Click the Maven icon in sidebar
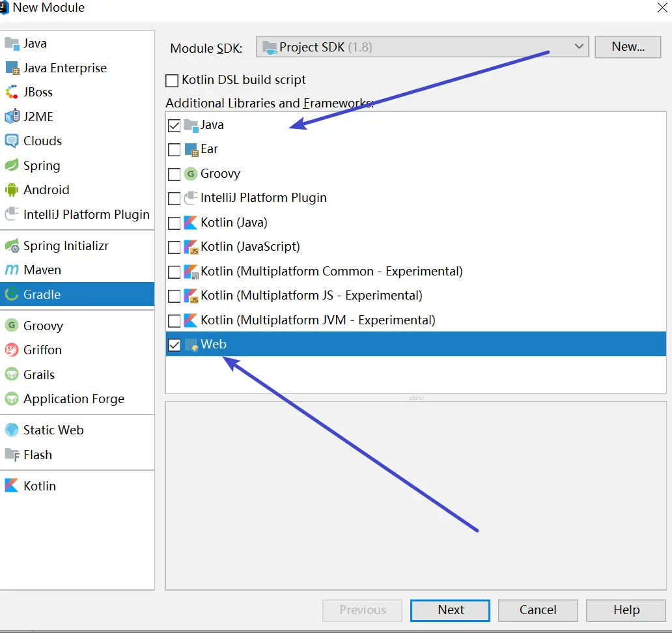 pyautogui.click(x=12, y=270)
